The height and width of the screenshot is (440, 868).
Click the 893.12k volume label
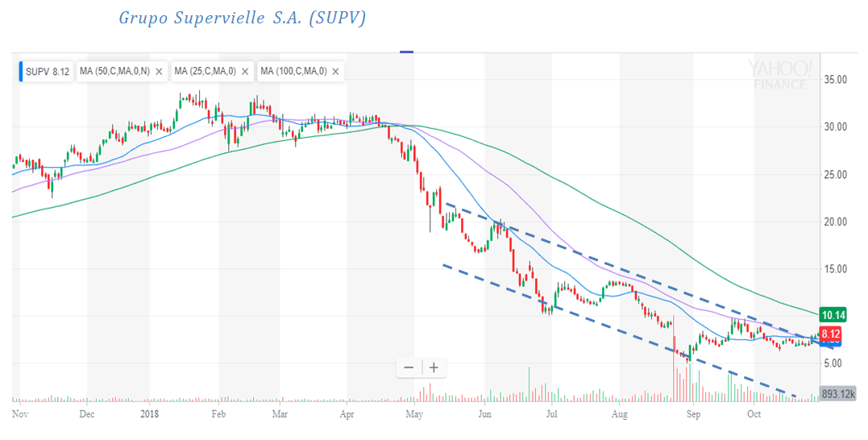click(837, 394)
